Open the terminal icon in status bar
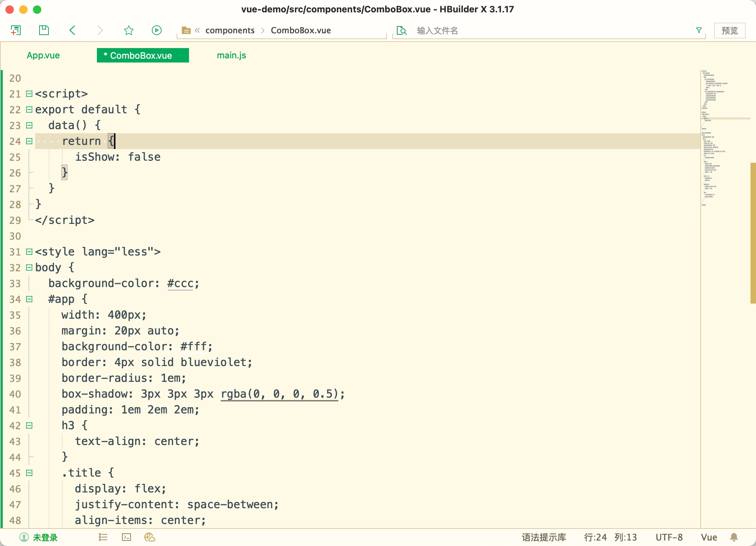 [x=126, y=537]
